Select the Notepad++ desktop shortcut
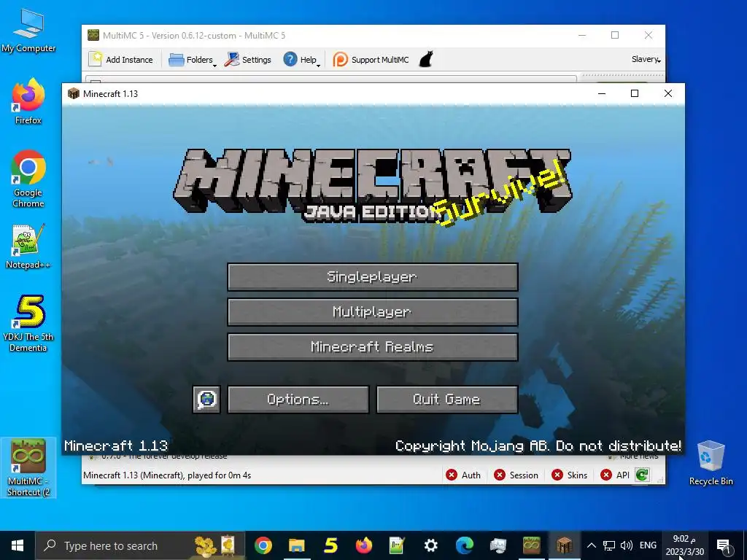Screen dimensions: 747x560 point(28,246)
